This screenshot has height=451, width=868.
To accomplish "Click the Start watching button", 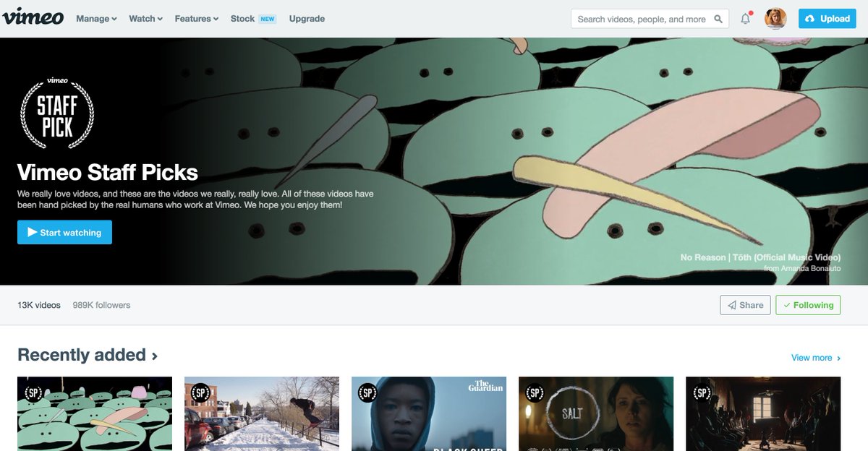I will pos(64,233).
